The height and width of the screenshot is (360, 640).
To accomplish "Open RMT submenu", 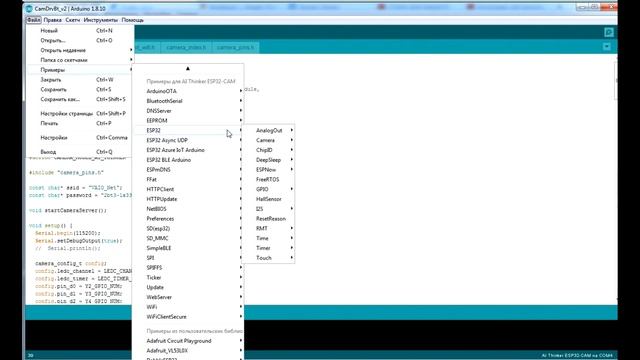I will tap(269, 228).
